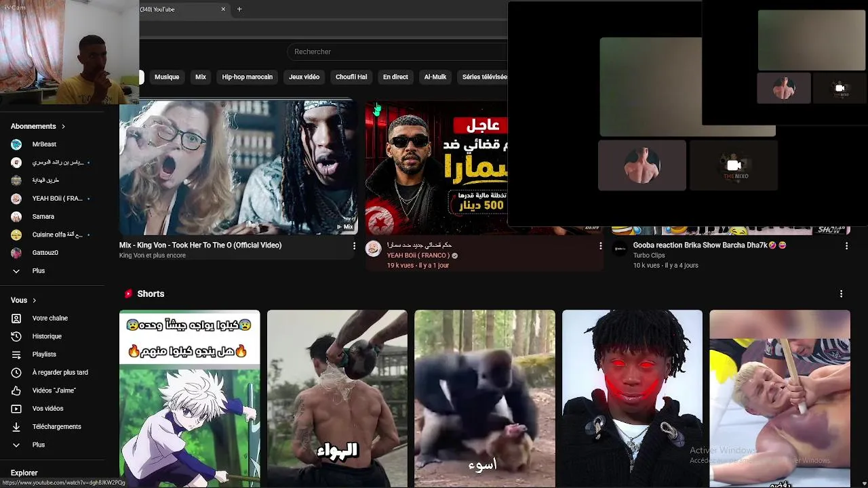This screenshot has height=488, width=868.
Task: Click the THE NIXO camera tile in overlay
Action: pos(734,165)
